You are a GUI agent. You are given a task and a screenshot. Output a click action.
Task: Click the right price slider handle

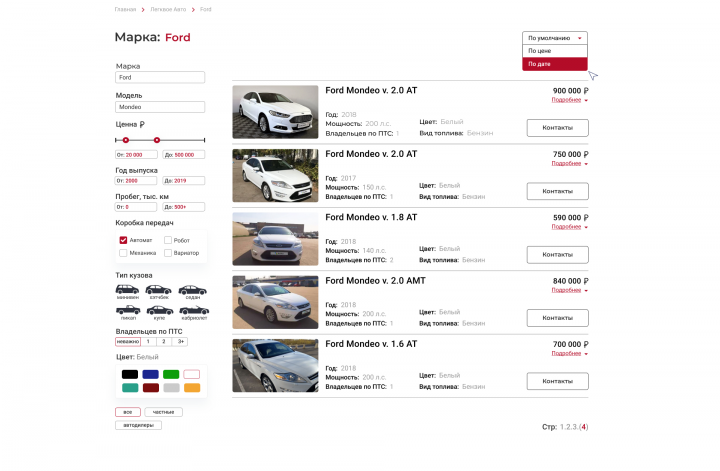[157, 140]
